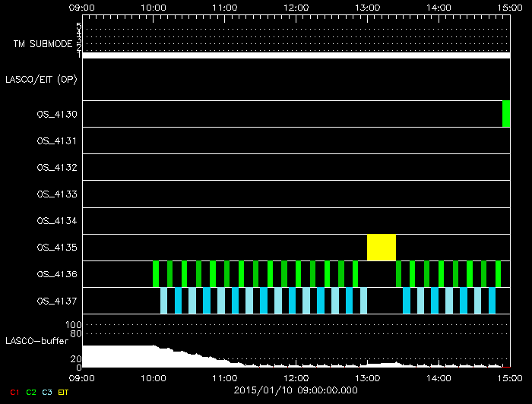Click the first green bar in OS_4136 row
The width and height of the screenshot is (532, 404).
156,273
